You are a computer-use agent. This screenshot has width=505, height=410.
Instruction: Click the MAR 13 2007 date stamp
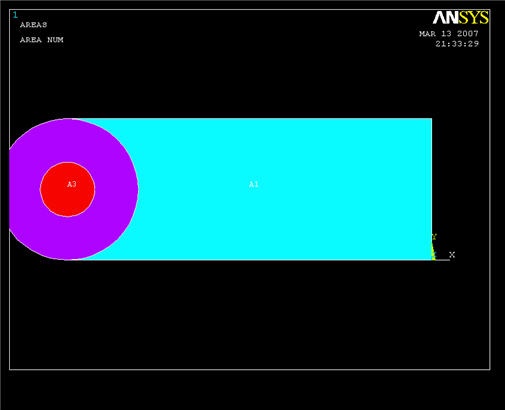pyautogui.click(x=449, y=33)
